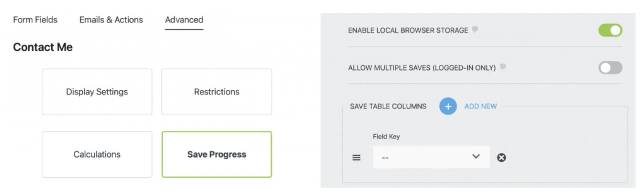The width and height of the screenshot is (644, 194).
Task: Open the Field Key dropdown
Action: (x=431, y=157)
